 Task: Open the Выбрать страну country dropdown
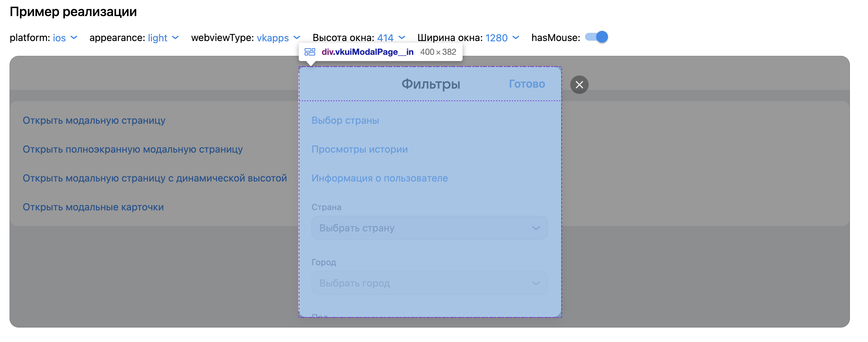point(430,228)
